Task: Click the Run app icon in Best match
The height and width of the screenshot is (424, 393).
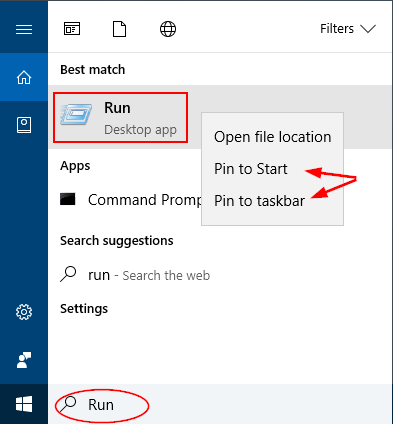Action: 76,114
